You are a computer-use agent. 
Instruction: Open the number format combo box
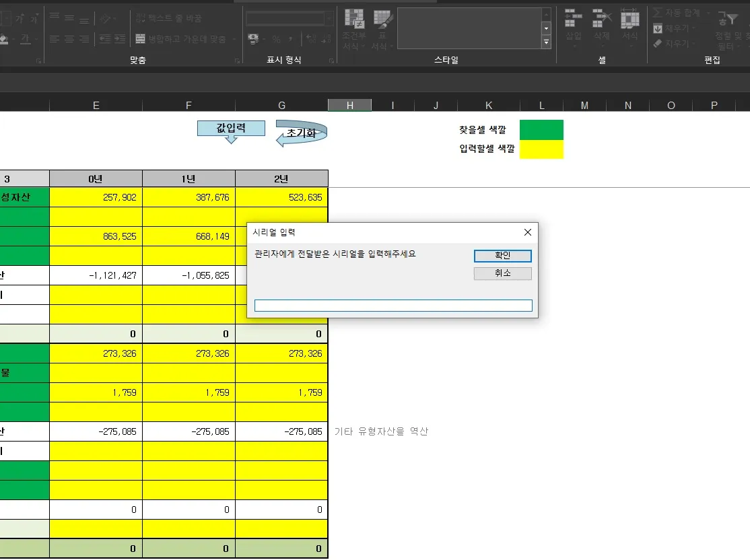[x=289, y=18]
